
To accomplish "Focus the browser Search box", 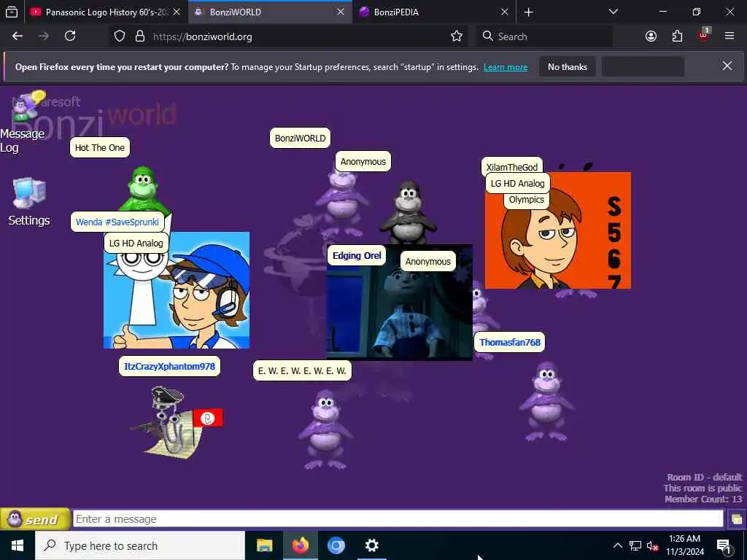I will 543,36.
